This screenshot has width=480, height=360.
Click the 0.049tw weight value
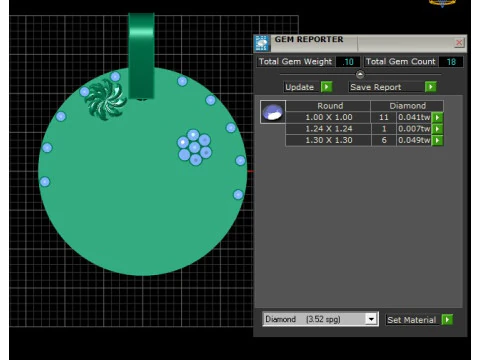tap(414, 140)
